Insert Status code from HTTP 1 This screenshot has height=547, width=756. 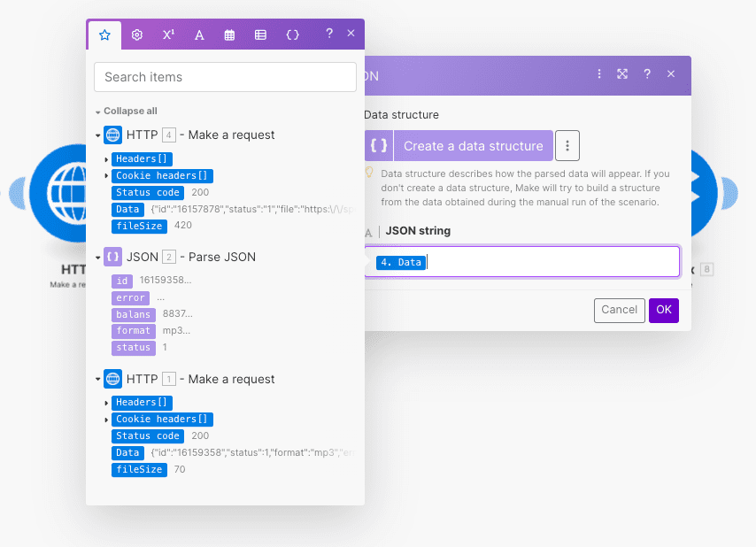point(148,436)
